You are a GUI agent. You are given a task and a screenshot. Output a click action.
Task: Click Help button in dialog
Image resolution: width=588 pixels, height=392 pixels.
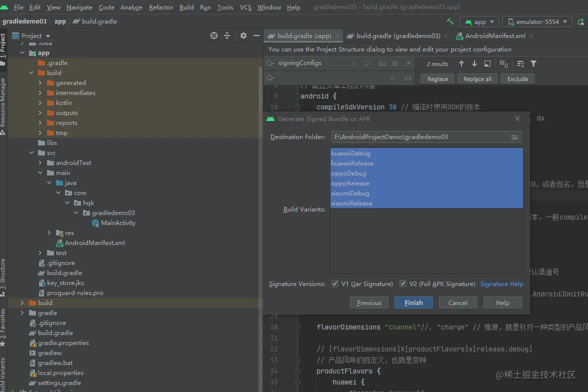(502, 302)
